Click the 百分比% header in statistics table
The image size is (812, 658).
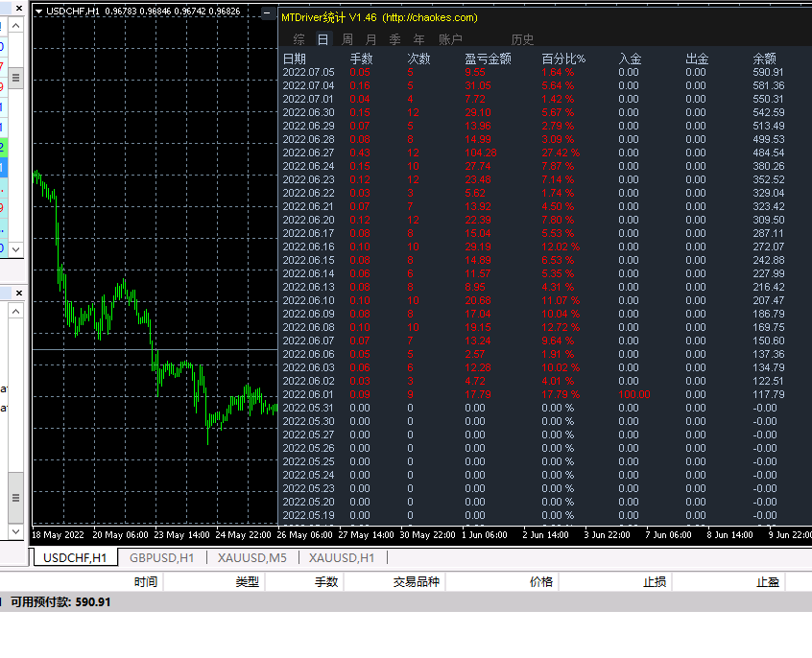pos(563,59)
